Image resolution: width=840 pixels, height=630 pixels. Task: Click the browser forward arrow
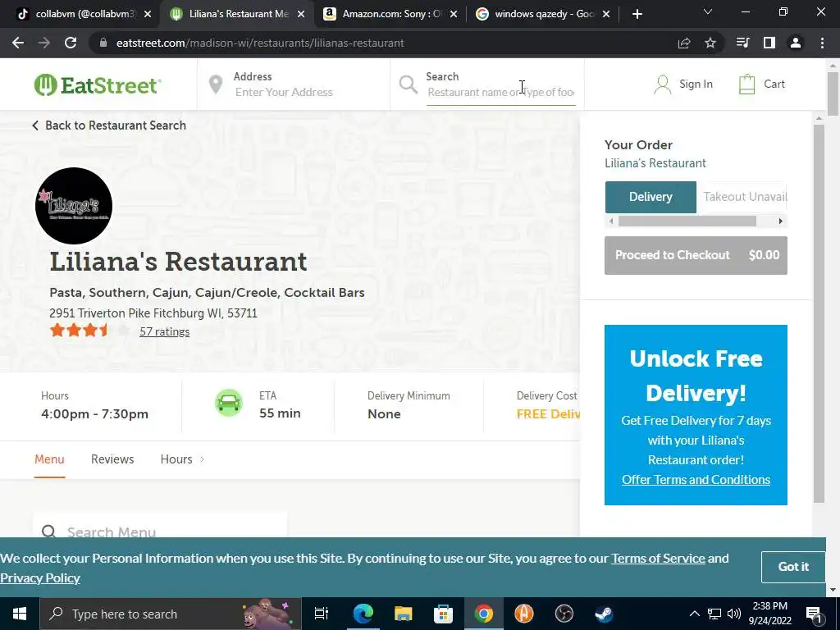pyautogui.click(x=44, y=43)
